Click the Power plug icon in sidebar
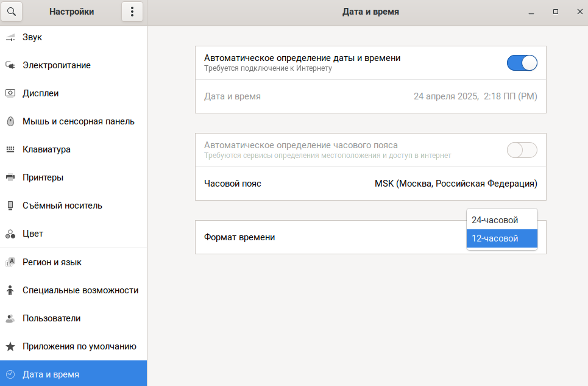This screenshot has height=386, width=588. point(10,65)
